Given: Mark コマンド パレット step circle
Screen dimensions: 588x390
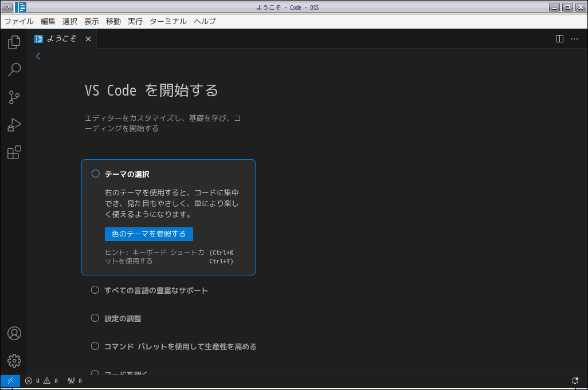Looking at the screenshot, I should [x=95, y=346].
